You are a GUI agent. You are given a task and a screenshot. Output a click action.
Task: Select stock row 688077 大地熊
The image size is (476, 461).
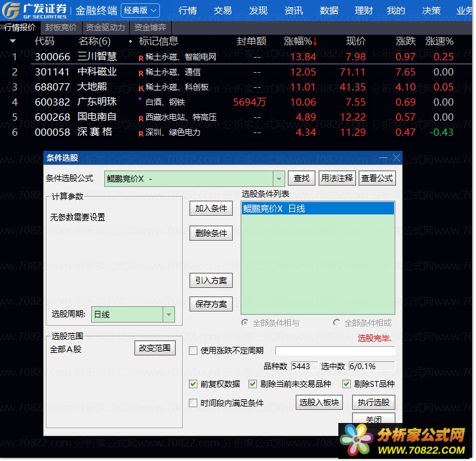tap(237, 87)
